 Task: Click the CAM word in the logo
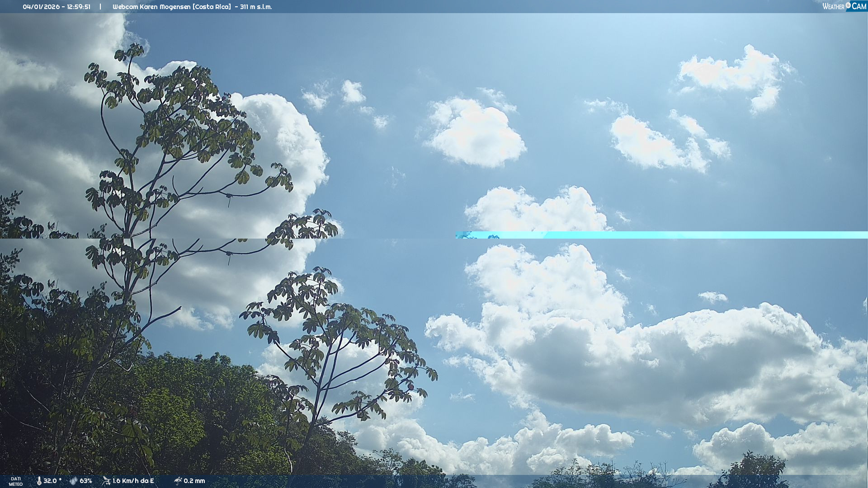pos(859,6)
